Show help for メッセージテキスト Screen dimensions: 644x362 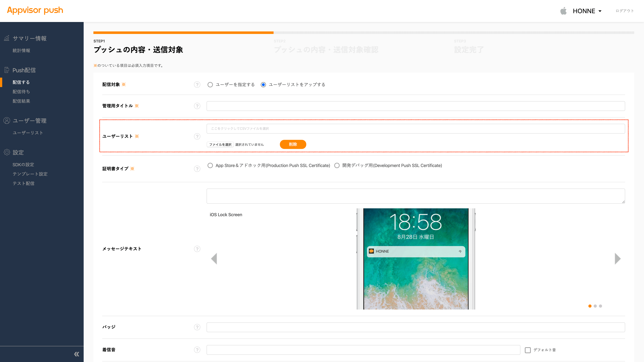tap(197, 249)
